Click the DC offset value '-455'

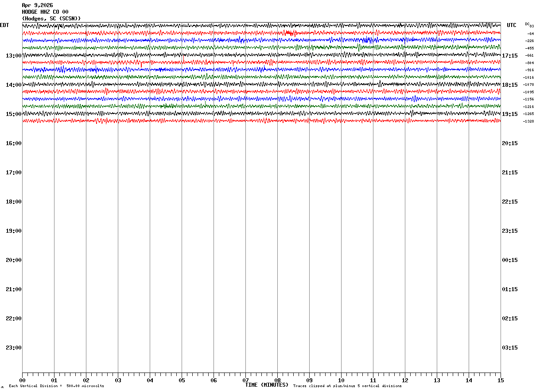tap(529, 48)
